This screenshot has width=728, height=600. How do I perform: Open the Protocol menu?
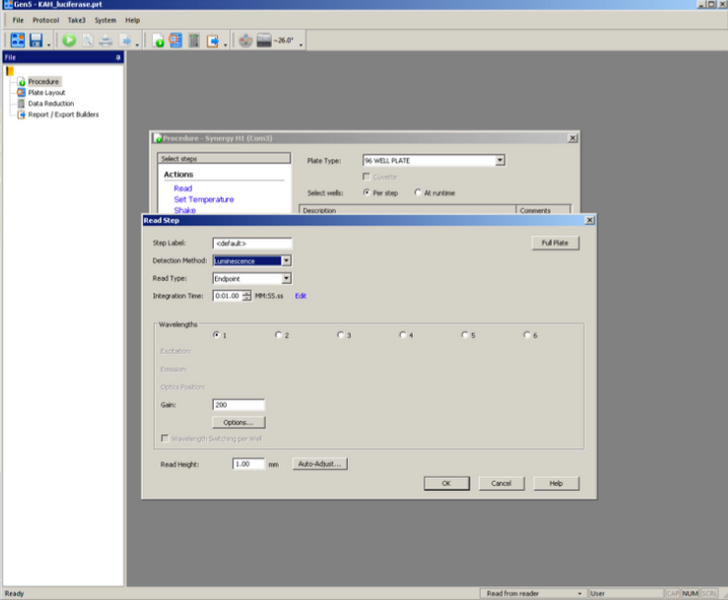[x=45, y=20]
